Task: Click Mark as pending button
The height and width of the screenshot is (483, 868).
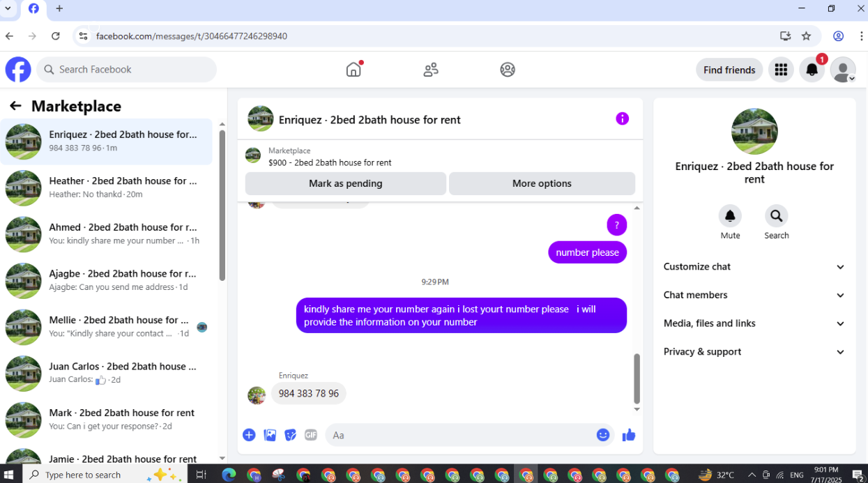Action: (x=346, y=183)
